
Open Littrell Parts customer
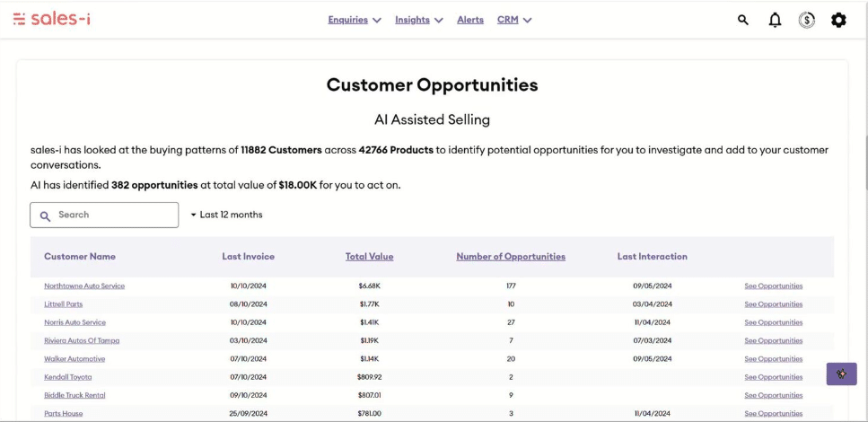point(63,304)
